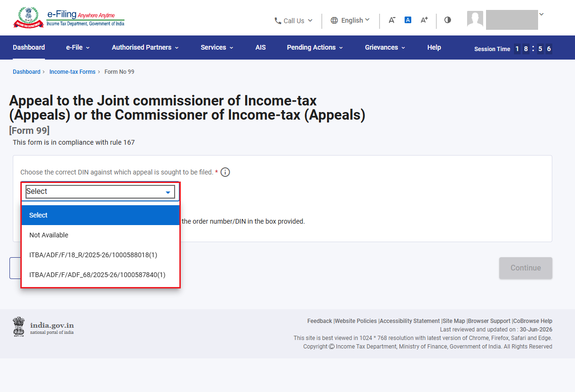Click the info icon beside DIN question
Screen dimensions: 575x392
tap(225, 172)
